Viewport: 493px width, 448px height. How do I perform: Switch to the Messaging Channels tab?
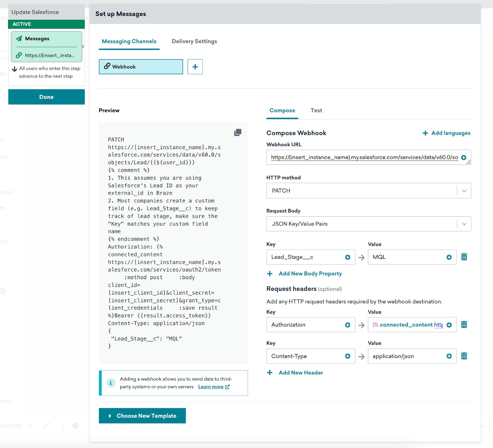pos(129,41)
